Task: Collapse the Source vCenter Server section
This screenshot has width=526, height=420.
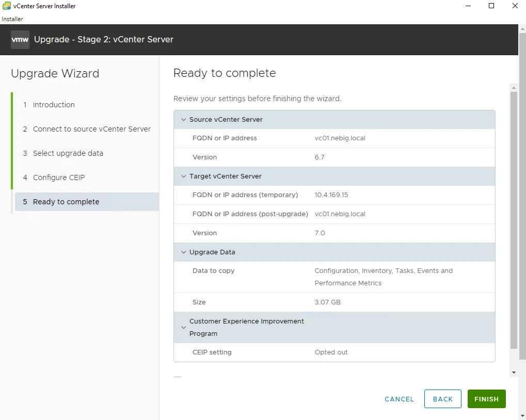Action: click(183, 120)
